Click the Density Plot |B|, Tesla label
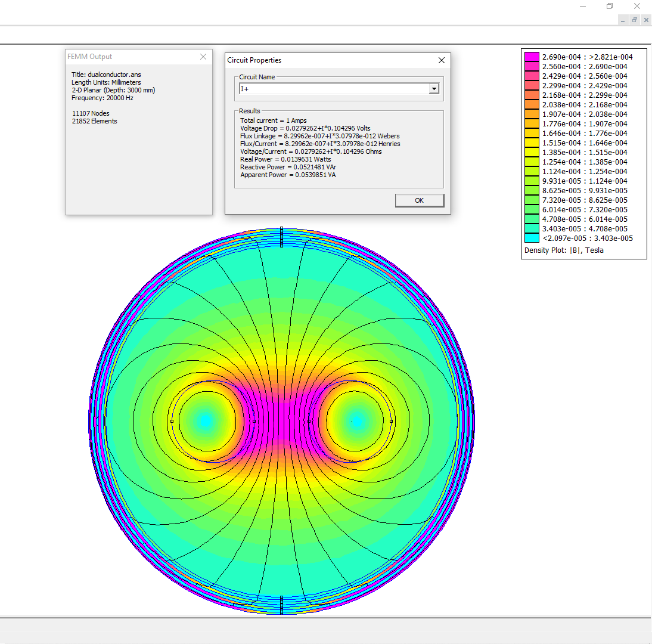The width and height of the screenshot is (652, 644). [x=564, y=250]
